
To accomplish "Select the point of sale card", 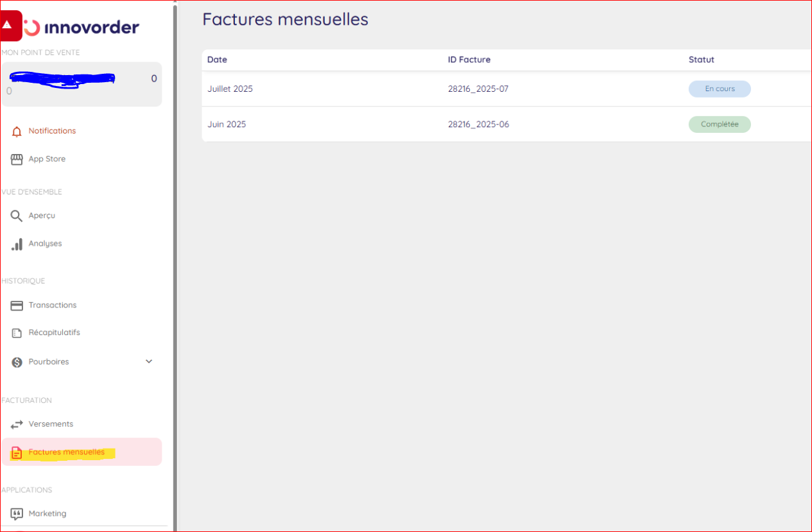I will tap(81, 84).
